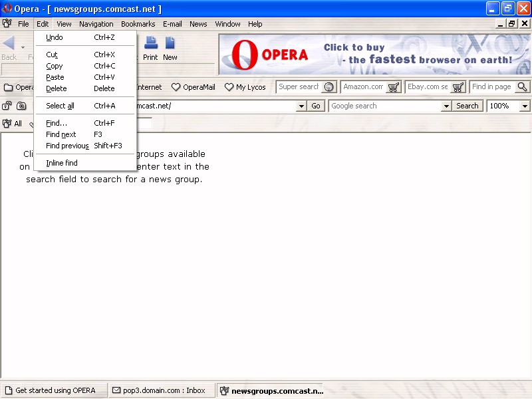This screenshot has width=532, height=399.
Task: Open the Help menu
Action: [255, 24]
